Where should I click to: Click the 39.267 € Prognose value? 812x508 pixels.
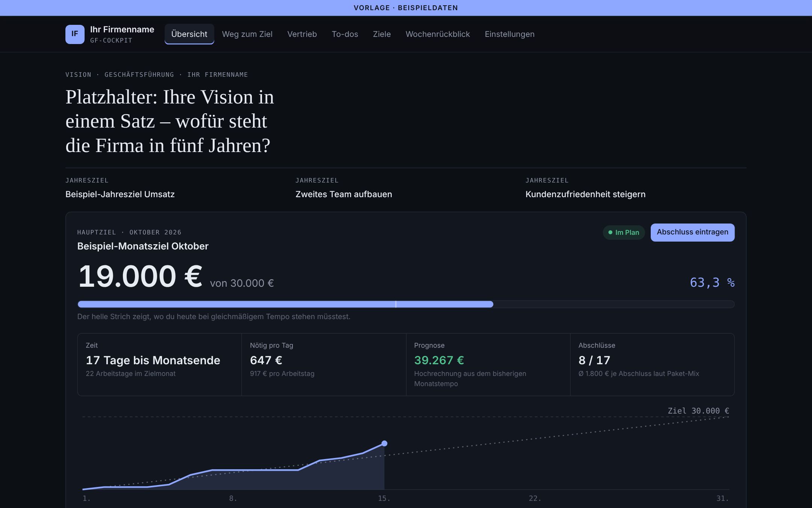click(x=439, y=360)
